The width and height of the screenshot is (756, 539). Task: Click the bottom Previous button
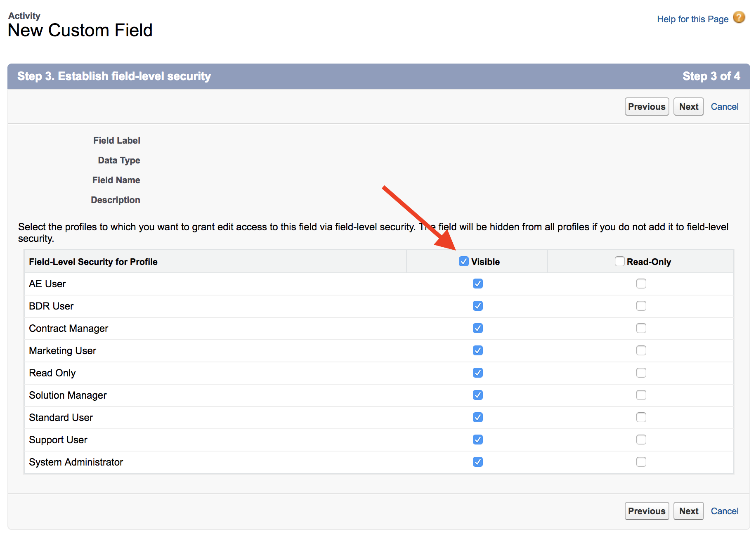pyautogui.click(x=647, y=511)
